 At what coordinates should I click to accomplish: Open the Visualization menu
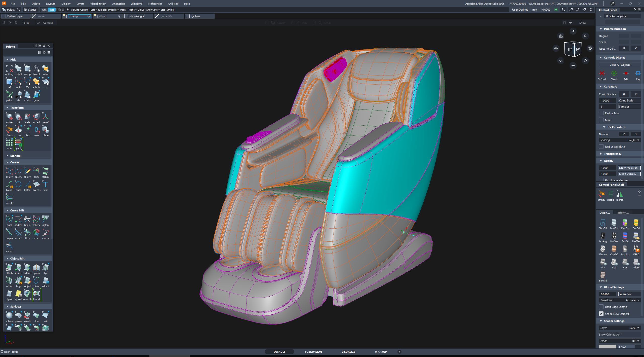(x=98, y=4)
